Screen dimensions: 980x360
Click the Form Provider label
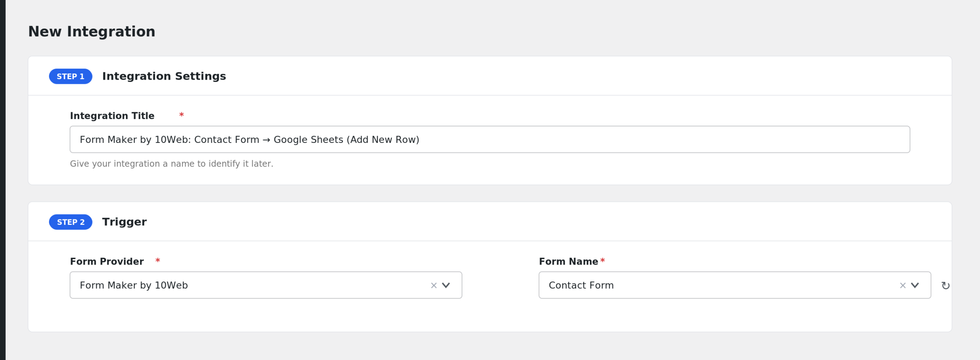(x=107, y=262)
